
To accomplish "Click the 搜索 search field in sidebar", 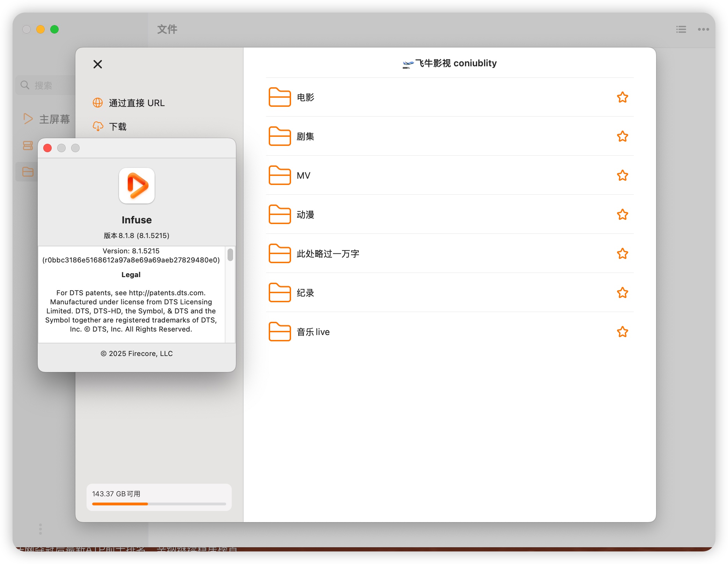I will click(x=46, y=85).
